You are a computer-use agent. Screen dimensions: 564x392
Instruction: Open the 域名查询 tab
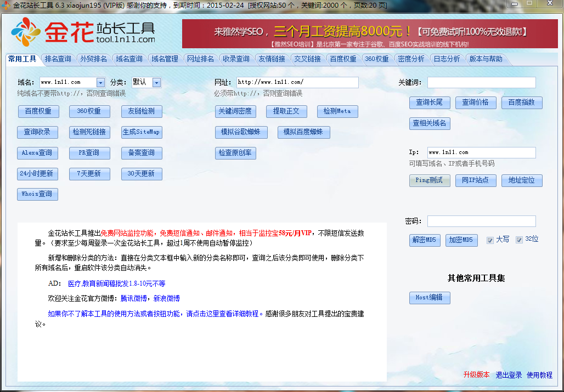click(x=129, y=59)
